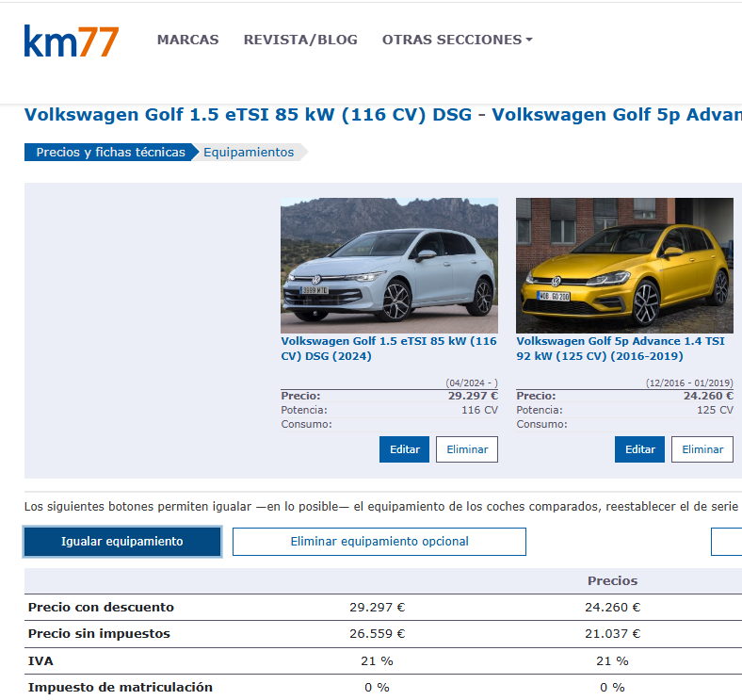
Task: Click Eliminar under the Golf 1.5 eTSI
Action: click(x=467, y=449)
